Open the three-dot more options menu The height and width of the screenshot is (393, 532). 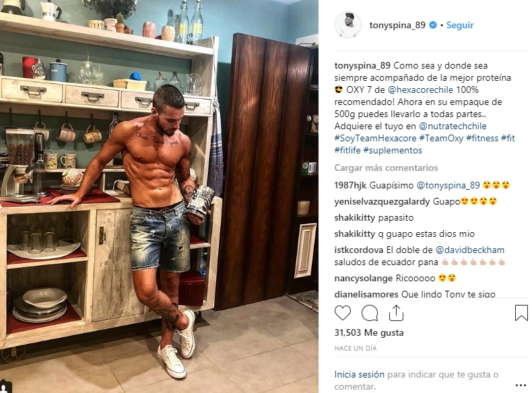click(521, 385)
